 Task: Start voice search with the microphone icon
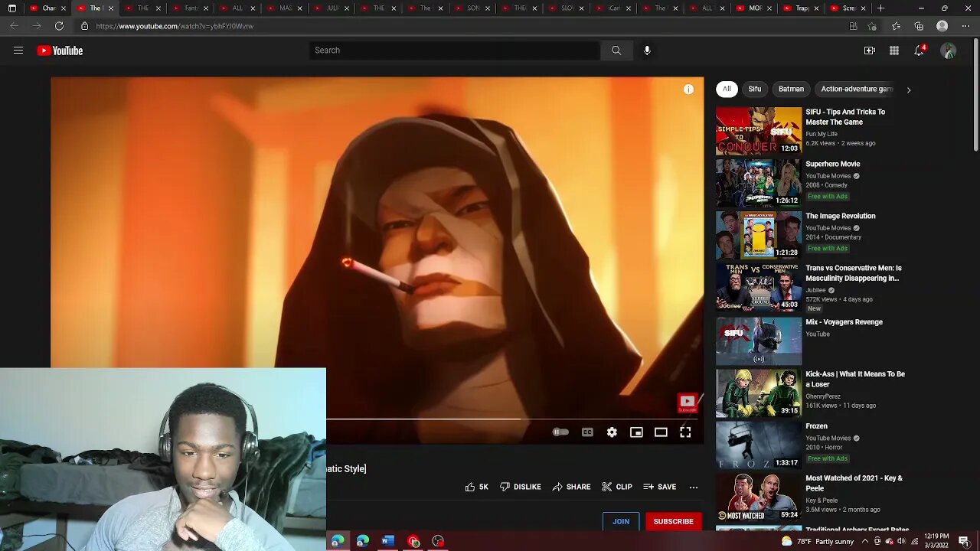(647, 51)
